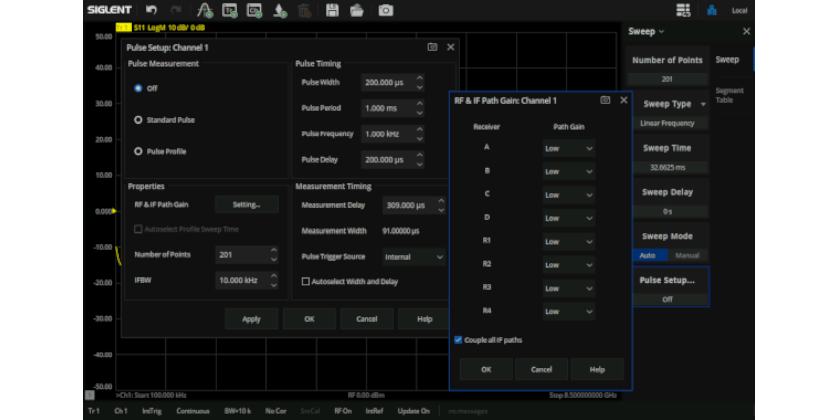The width and height of the screenshot is (840, 420).
Task: Click screenshot icon in RF & IF Path Gain title
Action: (x=606, y=100)
